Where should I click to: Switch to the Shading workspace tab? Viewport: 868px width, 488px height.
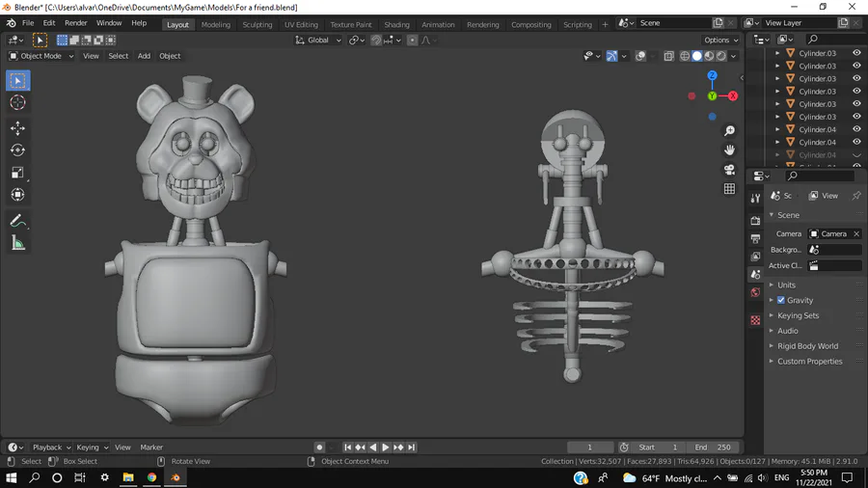pyautogui.click(x=397, y=24)
